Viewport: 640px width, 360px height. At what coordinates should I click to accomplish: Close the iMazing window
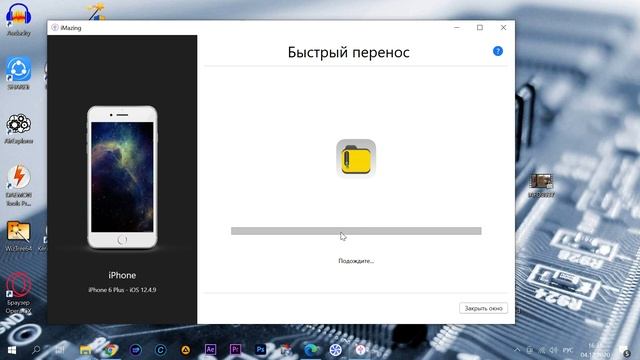(x=503, y=27)
